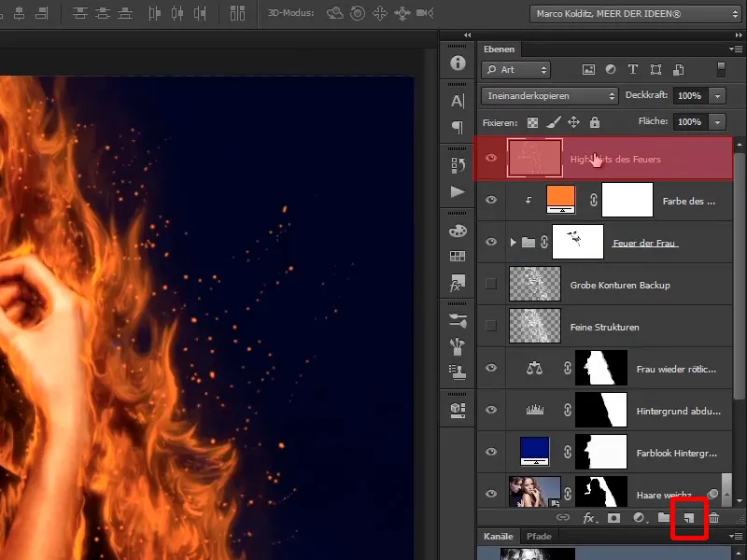Lock all with padlock icon
The width and height of the screenshot is (747, 560).
point(595,122)
